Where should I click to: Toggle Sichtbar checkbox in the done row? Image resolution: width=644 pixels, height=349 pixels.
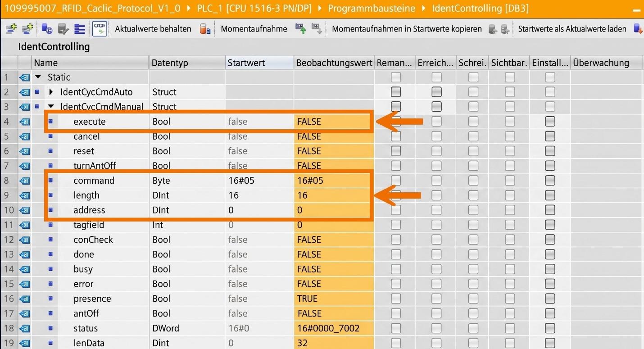point(510,254)
